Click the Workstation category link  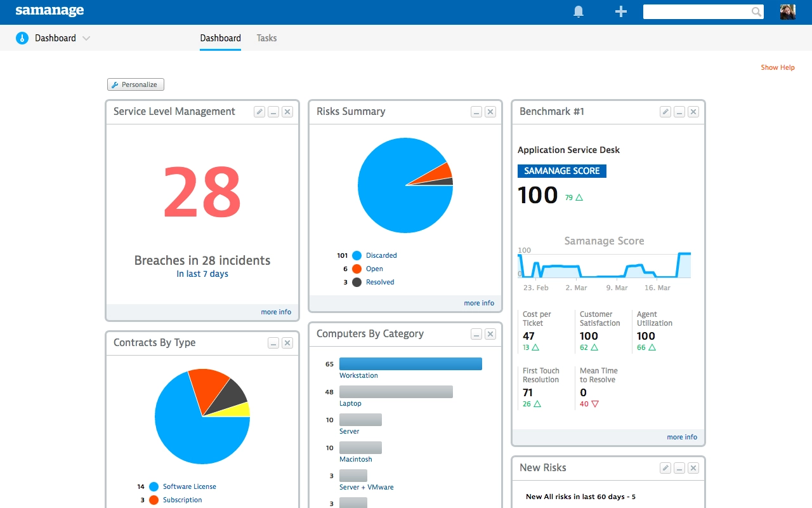click(x=358, y=375)
